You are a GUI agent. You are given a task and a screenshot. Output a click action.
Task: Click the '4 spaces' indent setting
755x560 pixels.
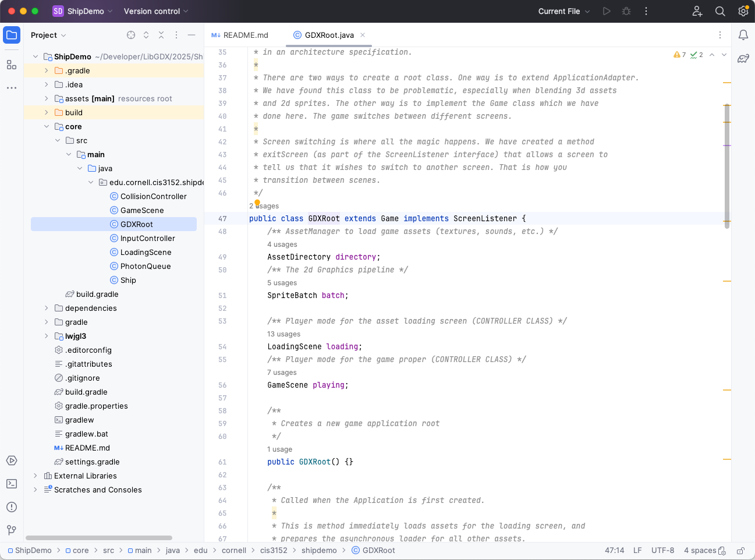pyautogui.click(x=700, y=550)
